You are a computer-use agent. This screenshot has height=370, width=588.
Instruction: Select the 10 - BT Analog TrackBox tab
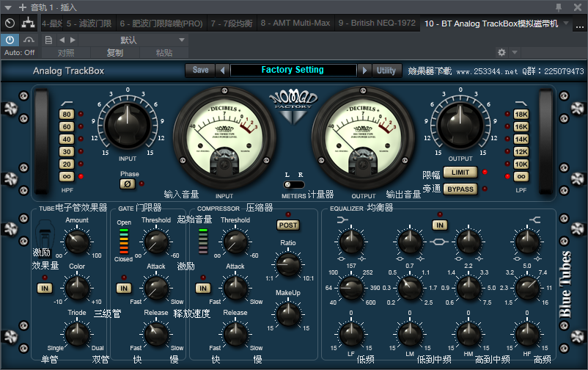click(491, 23)
